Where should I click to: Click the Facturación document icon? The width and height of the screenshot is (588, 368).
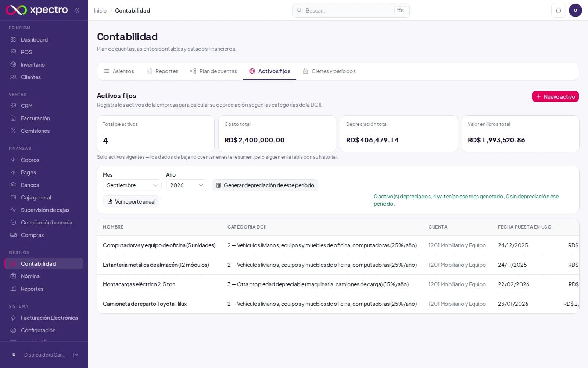pos(13,118)
